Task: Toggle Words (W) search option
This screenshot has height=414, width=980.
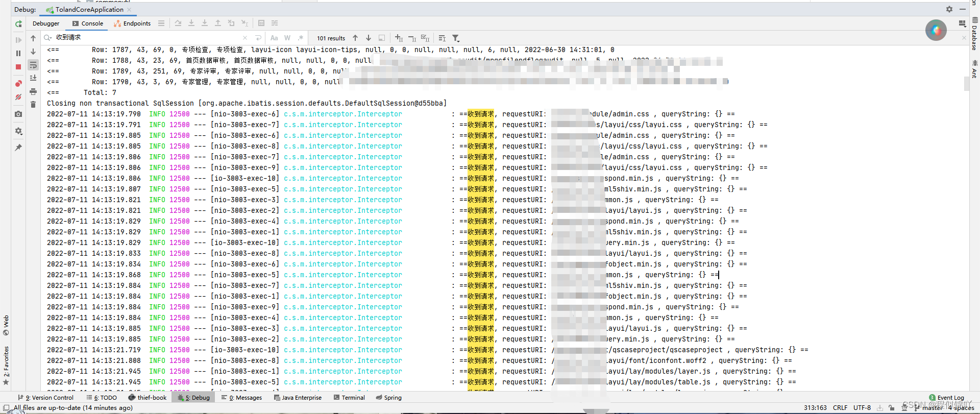Action: [x=287, y=38]
